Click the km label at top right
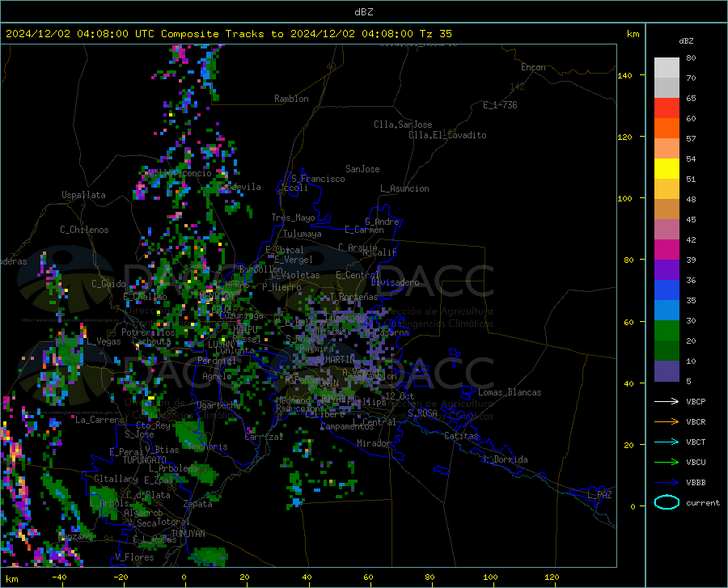Viewport: 728px width, 588px height. point(633,34)
